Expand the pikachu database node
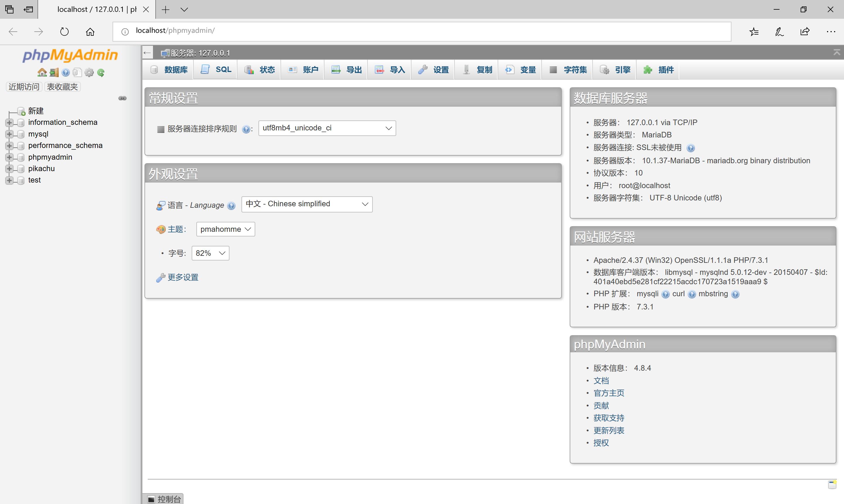The height and width of the screenshot is (504, 844). [9, 168]
